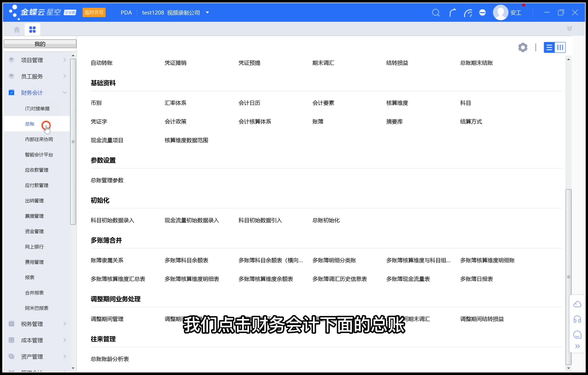Open the all-apps grid tab
Image resolution: width=588 pixels, height=375 pixels.
click(x=32, y=30)
